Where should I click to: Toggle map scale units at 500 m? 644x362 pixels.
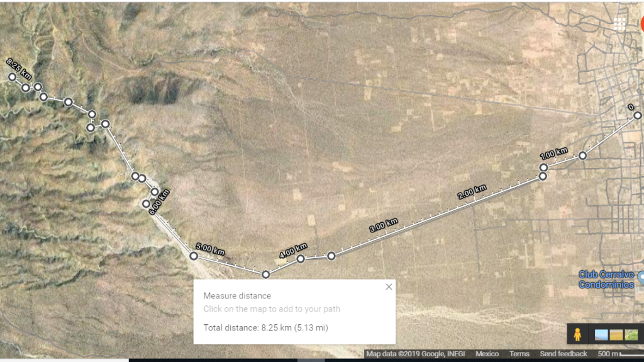[618, 354]
